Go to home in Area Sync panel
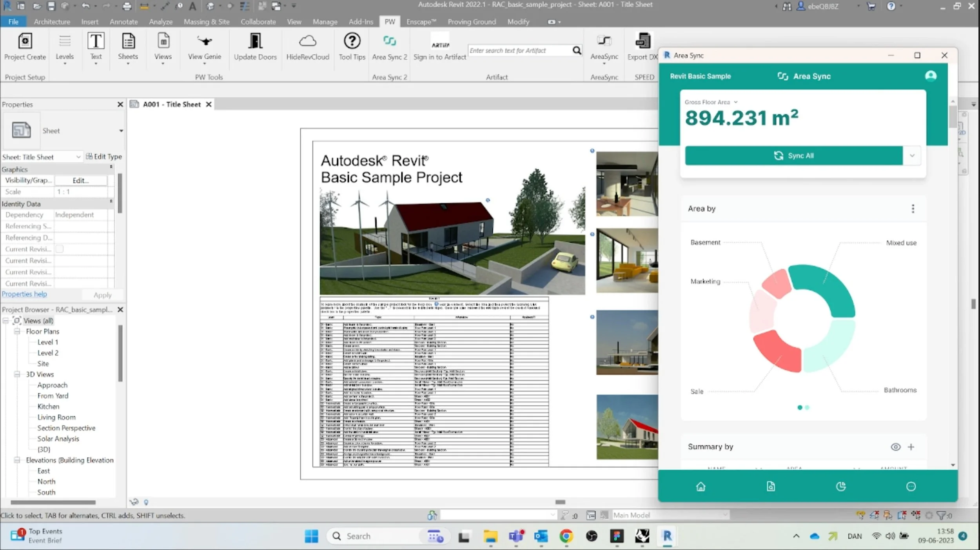 click(x=701, y=486)
